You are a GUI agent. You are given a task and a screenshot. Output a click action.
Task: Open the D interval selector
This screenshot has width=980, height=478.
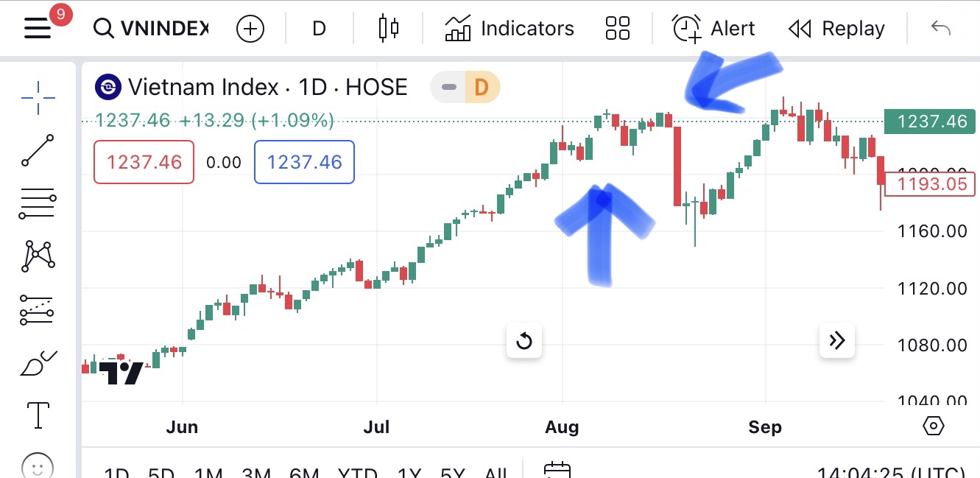coord(319,29)
